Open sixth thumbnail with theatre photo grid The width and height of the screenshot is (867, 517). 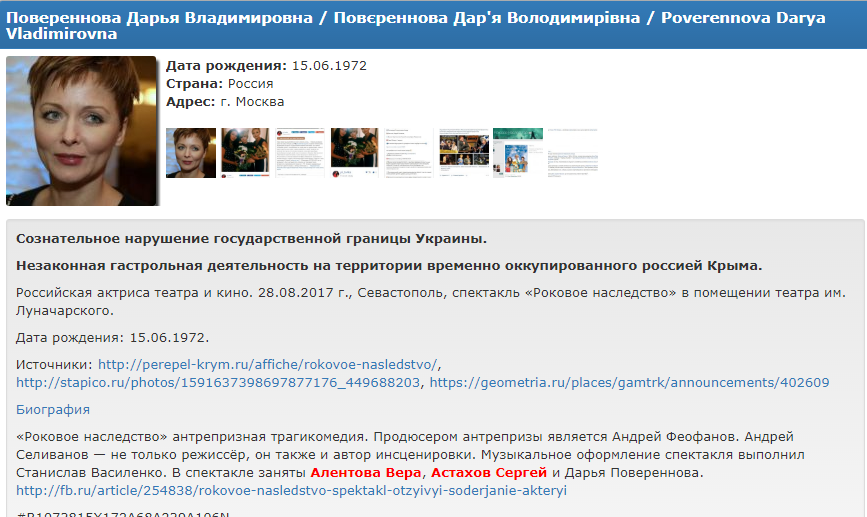point(464,153)
